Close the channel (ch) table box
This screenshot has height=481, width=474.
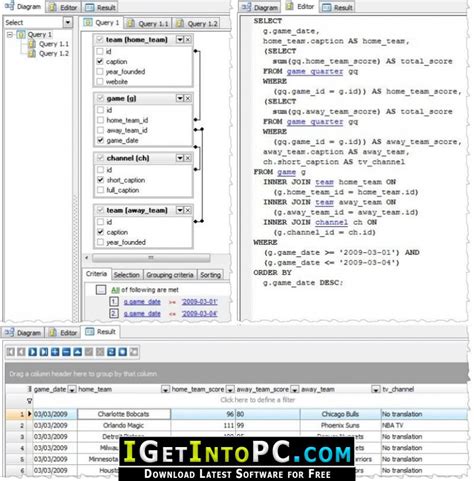[x=188, y=158]
